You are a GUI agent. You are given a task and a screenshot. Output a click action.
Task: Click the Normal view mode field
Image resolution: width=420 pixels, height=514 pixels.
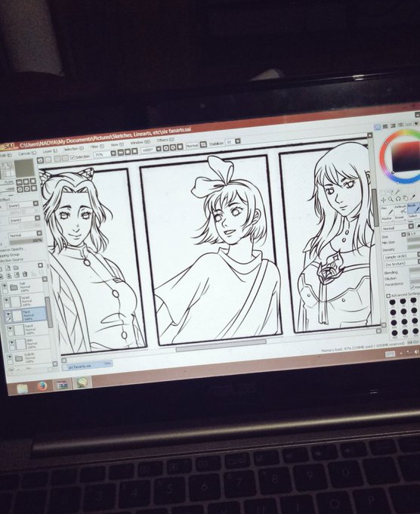pos(193,146)
